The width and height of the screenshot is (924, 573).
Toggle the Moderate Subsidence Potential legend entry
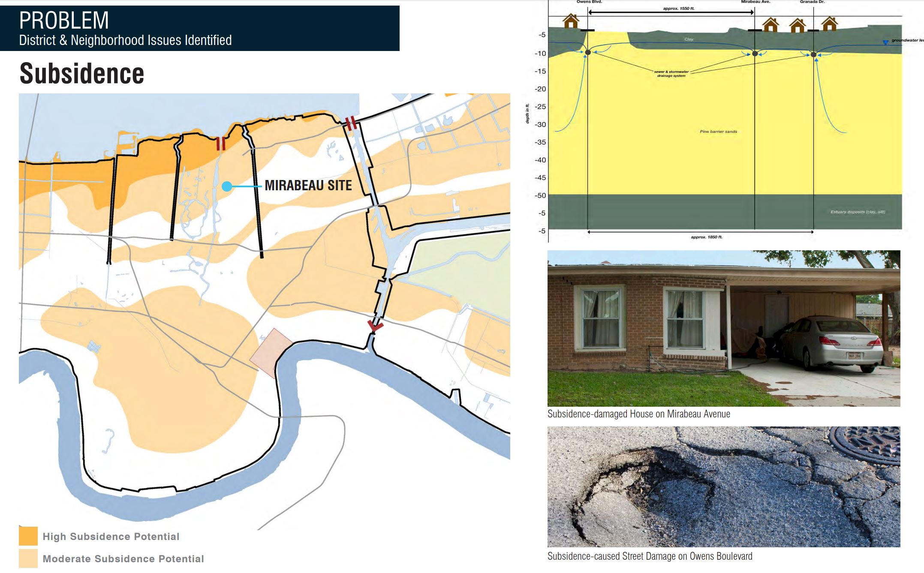tap(123, 559)
